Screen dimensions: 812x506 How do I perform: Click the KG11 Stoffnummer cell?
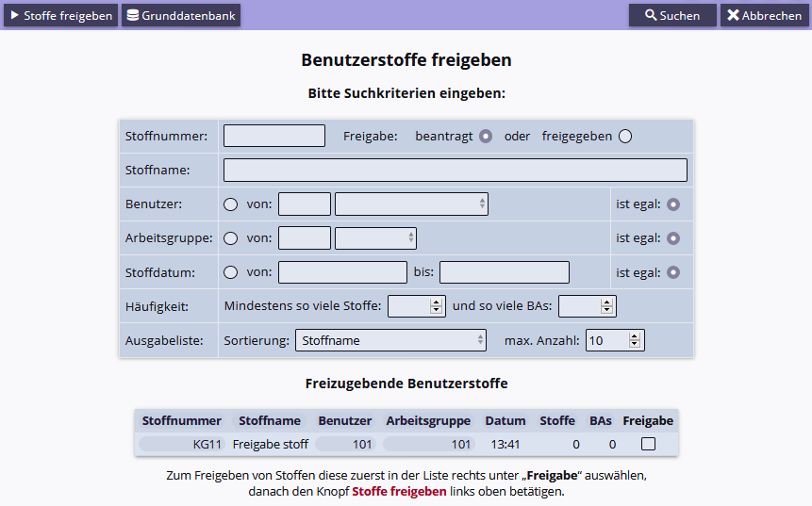tap(182, 445)
